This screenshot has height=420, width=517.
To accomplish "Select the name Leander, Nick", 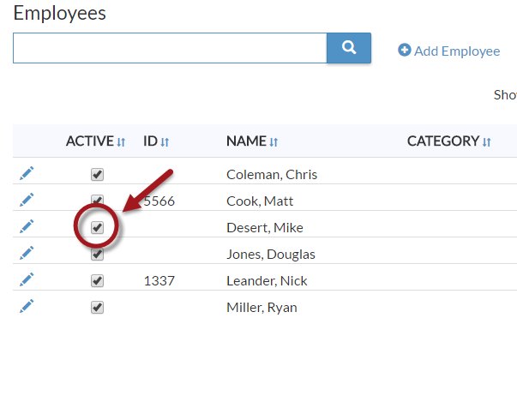I will click(267, 281).
